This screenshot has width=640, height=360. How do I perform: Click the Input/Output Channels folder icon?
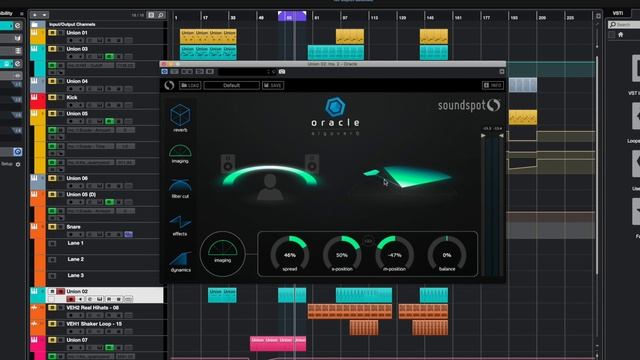tap(35, 24)
